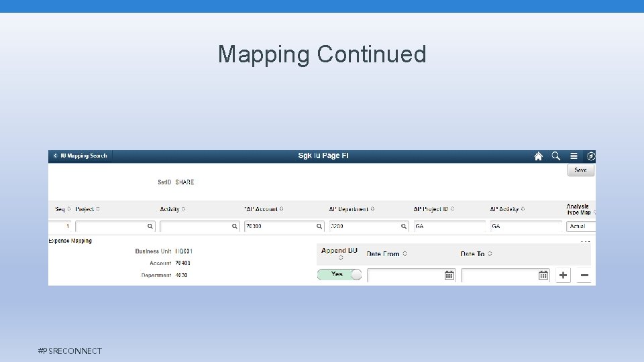Open the AP Account lookup magnifier
Image resolution: width=644 pixels, height=362 pixels.
click(x=319, y=226)
